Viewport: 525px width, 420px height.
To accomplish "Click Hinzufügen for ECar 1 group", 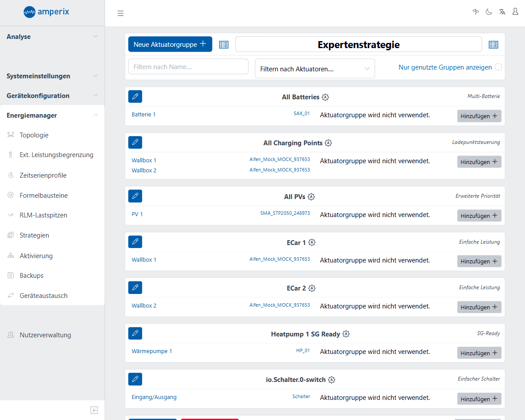I will [x=479, y=261].
